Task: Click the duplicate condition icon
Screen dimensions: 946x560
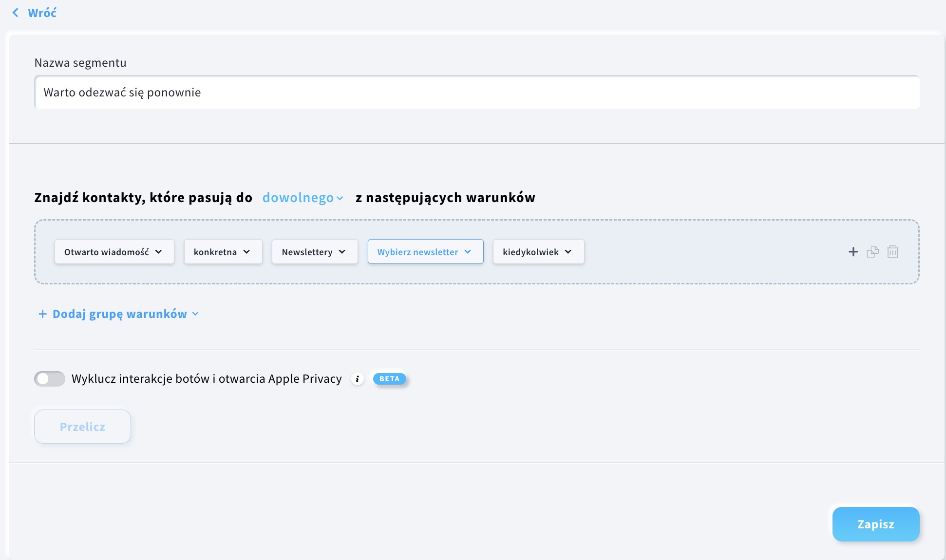Action: coord(872,252)
